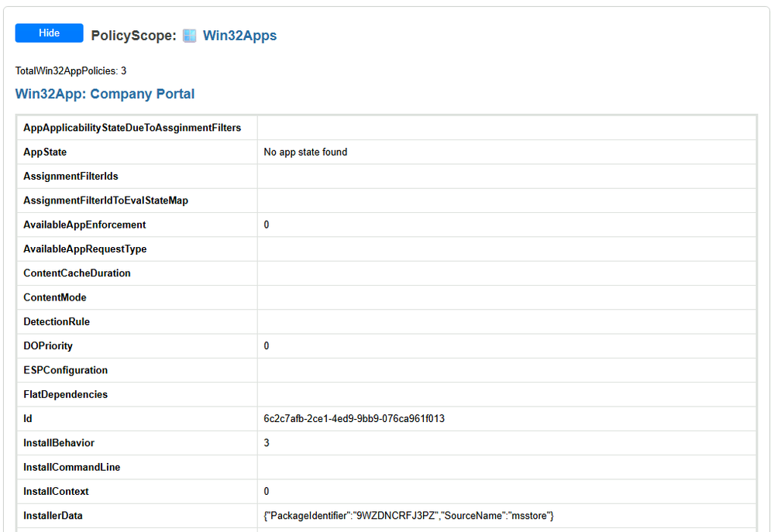Select the InstallerData label

53,515
